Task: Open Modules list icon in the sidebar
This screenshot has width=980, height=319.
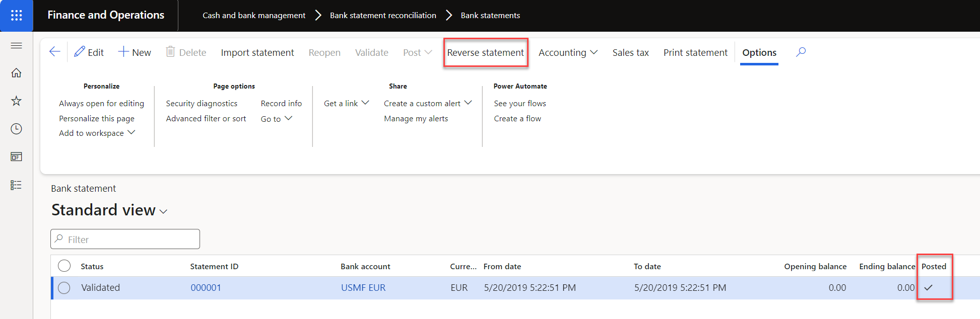Action: click(x=16, y=185)
